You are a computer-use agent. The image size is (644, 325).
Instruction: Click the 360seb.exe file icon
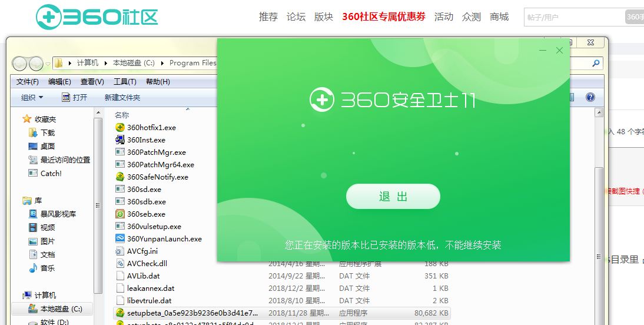coord(120,214)
